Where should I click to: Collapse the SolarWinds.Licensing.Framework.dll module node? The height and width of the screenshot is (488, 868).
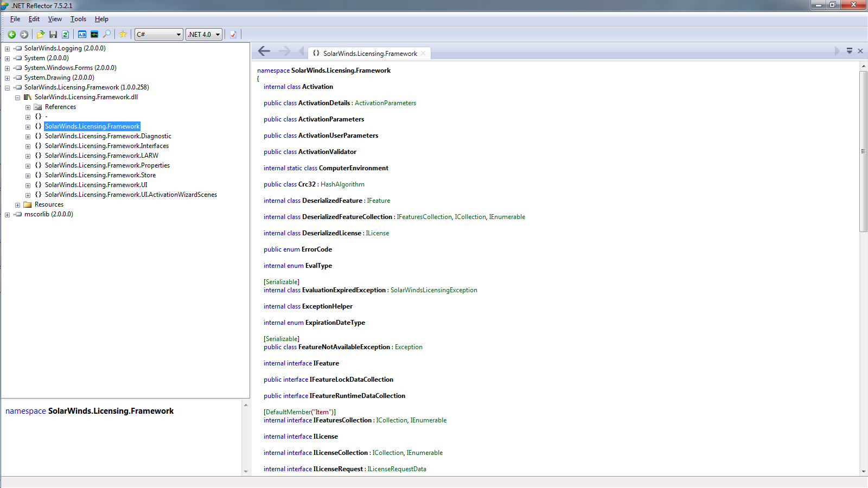17,98
